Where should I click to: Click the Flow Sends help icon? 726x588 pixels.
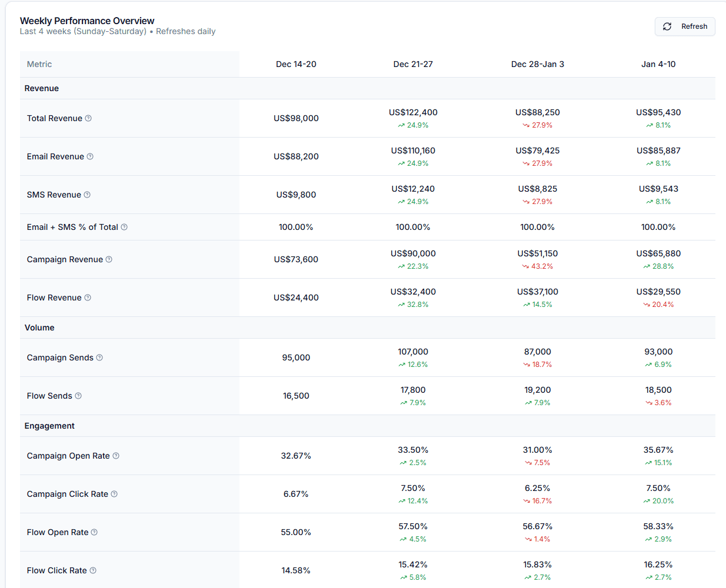point(78,396)
